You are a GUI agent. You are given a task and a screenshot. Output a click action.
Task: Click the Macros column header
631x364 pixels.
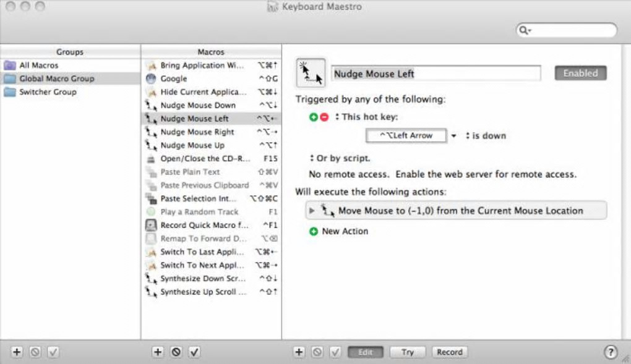211,52
